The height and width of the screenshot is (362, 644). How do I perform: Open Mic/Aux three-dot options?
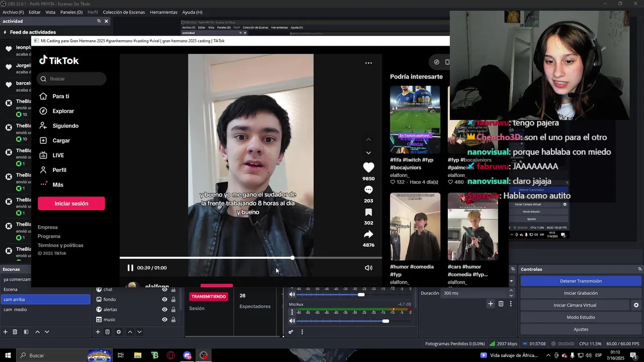(x=292, y=312)
